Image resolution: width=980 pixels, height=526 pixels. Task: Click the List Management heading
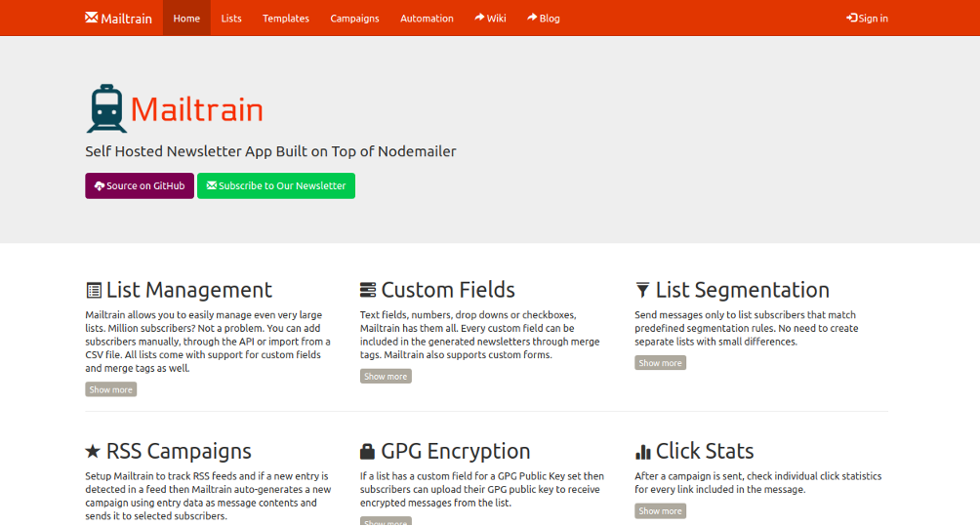[x=188, y=290]
